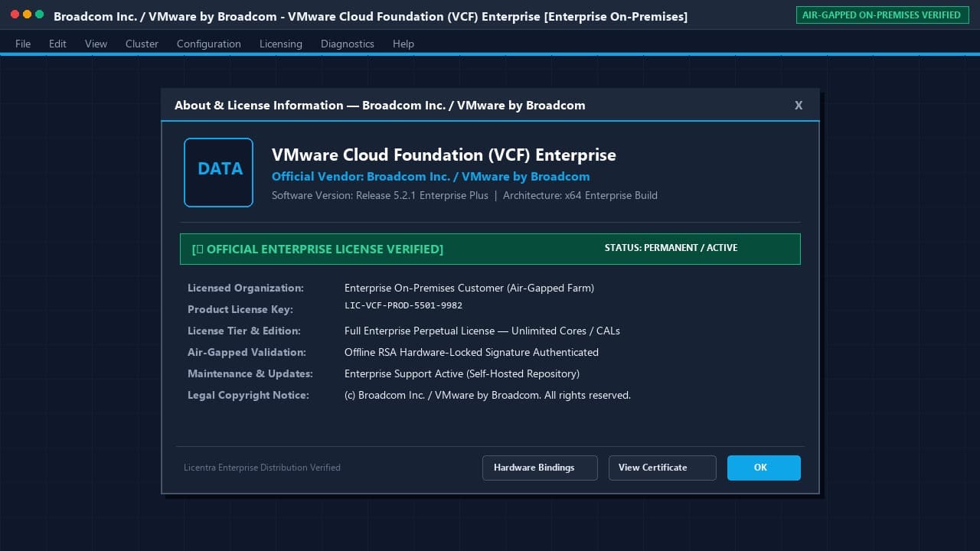Viewport: 980px width, 551px height.
Task: Click the DATA product logo icon
Action: click(x=218, y=172)
